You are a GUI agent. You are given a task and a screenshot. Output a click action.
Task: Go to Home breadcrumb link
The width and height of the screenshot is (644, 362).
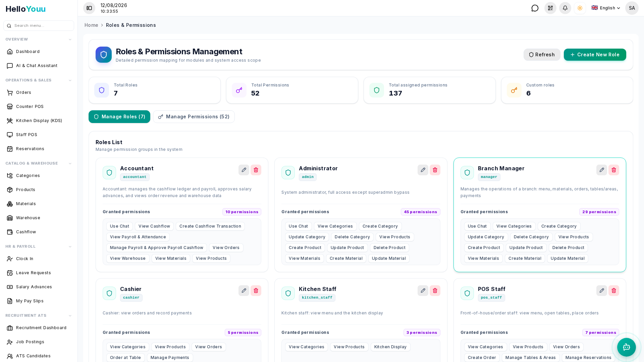91,25
